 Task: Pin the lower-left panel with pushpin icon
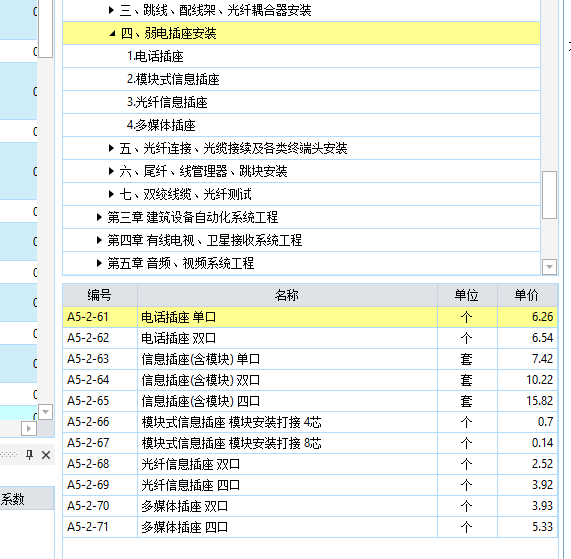[x=29, y=455]
